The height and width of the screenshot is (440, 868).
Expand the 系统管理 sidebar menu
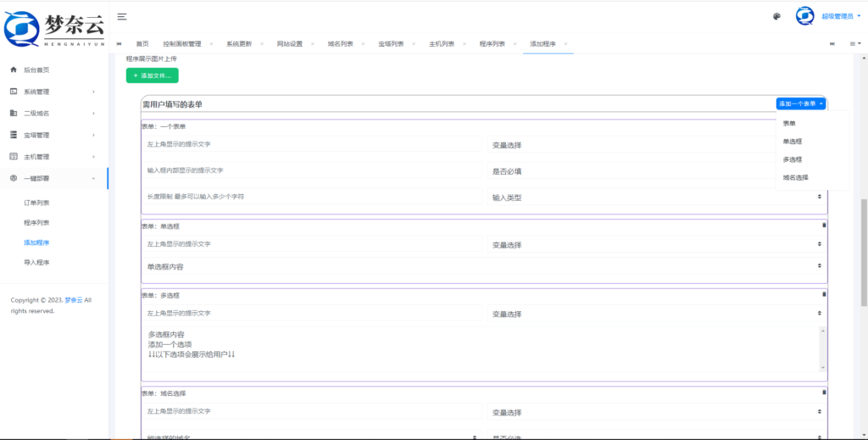point(54,92)
